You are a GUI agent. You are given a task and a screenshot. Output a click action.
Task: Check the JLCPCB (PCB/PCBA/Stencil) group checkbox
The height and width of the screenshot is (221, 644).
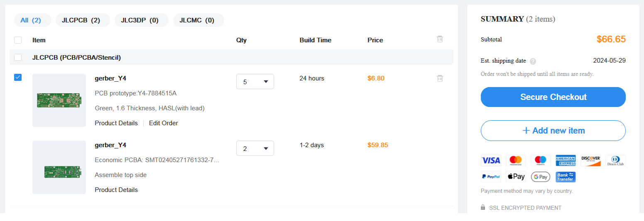click(18, 57)
